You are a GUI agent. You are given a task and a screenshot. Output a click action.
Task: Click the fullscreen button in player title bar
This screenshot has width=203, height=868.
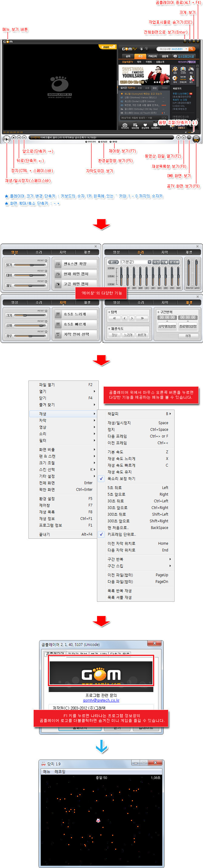pyautogui.click(x=185, y=42)
